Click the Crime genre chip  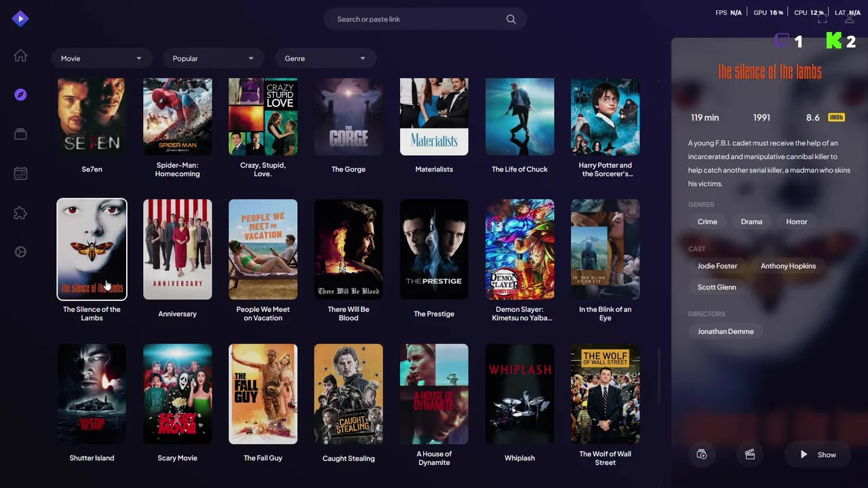707,222
